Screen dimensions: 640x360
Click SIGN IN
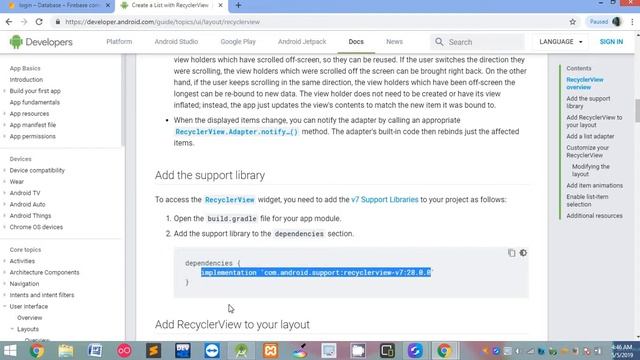[x=611, y=42]
